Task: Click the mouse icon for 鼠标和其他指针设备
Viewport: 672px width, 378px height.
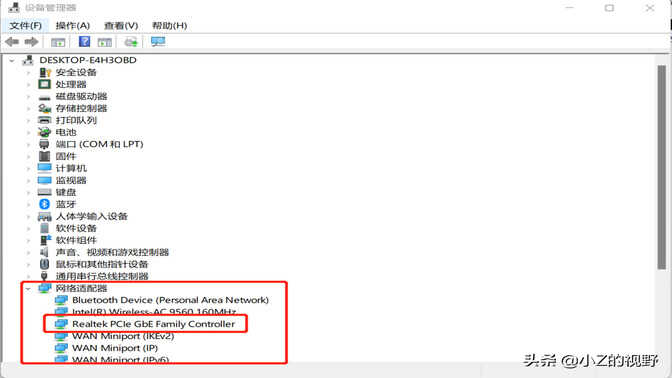Action: [44, 264]
